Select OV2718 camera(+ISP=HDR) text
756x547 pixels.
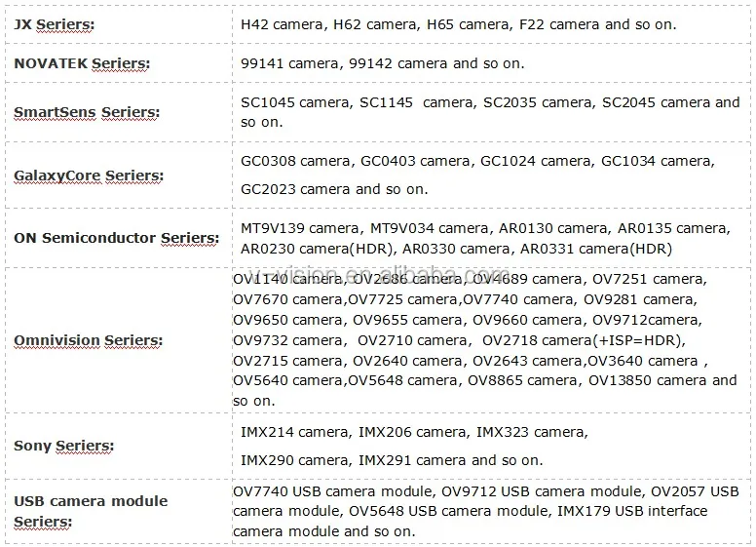pos(584,341)
